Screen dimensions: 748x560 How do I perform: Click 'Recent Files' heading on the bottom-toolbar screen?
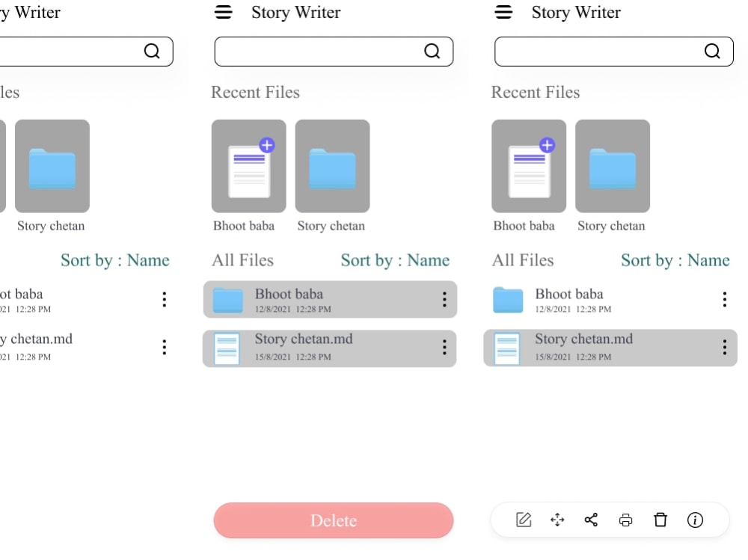(x=536, y=92)
